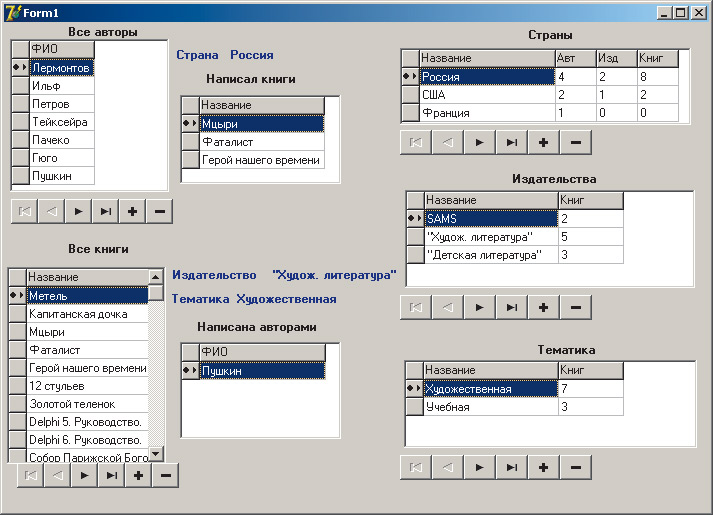Select Пушкин in Написана авторами grid
Viewport: 713px width, 515px height.
(x=262, y=371)
